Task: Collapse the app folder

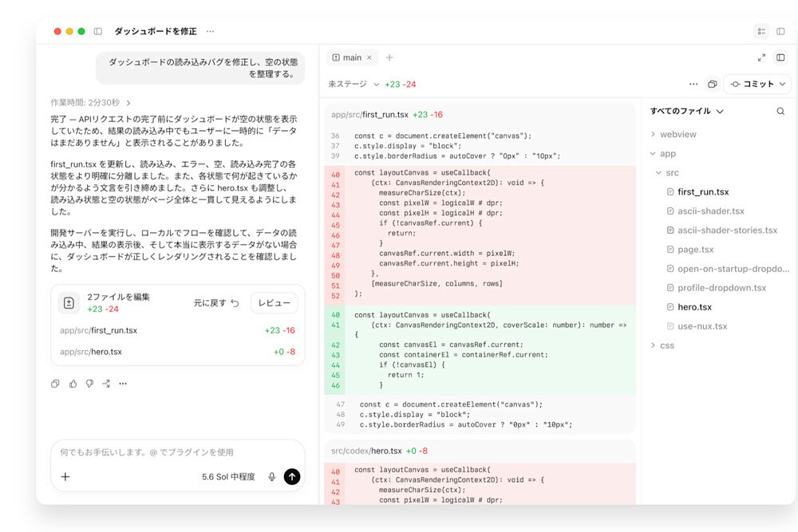Action: tap(662, 154)
